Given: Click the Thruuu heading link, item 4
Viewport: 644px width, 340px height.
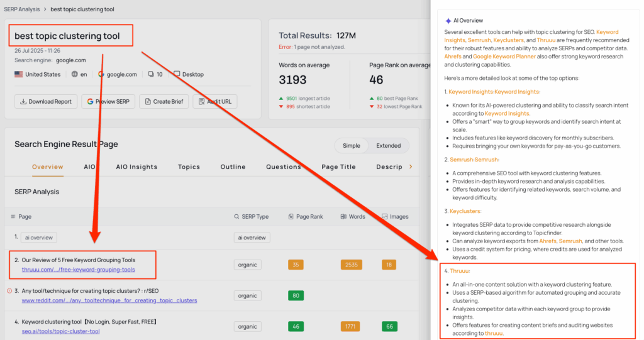Looking at the screenshot, I should point(460,271).
